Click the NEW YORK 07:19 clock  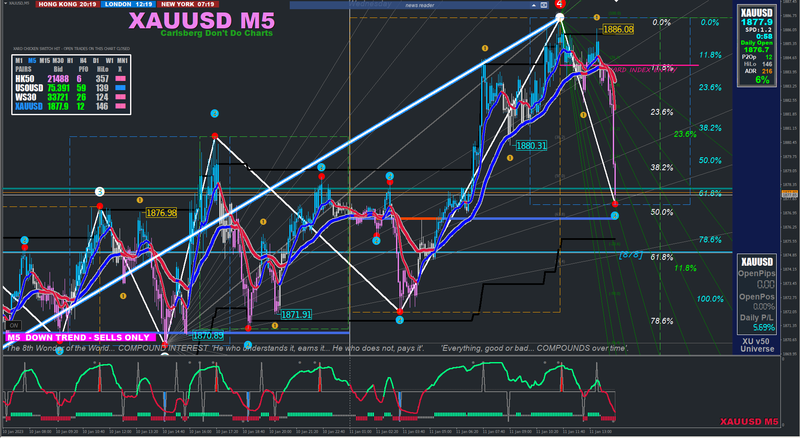pyautogui.click(x=188, y=4)
